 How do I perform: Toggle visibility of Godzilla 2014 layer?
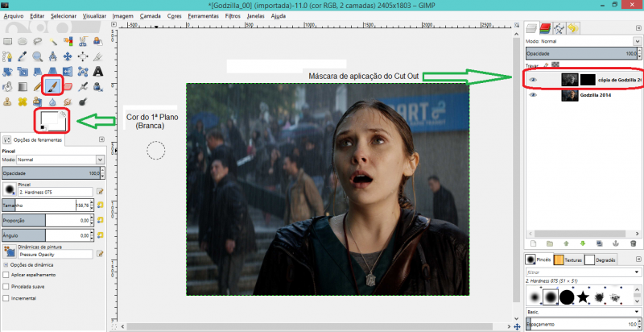coord(533,94)
